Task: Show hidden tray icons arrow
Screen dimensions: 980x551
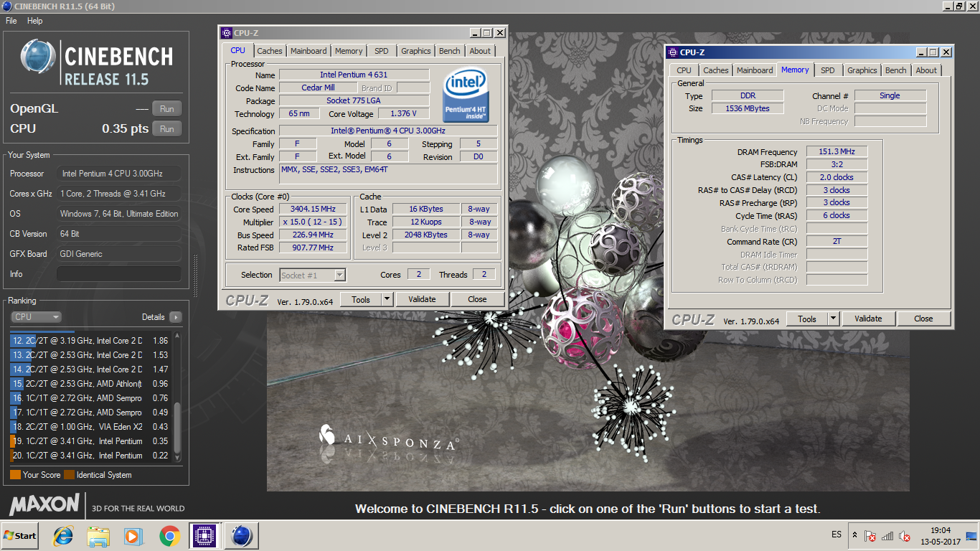Action: tap(854, 535)
